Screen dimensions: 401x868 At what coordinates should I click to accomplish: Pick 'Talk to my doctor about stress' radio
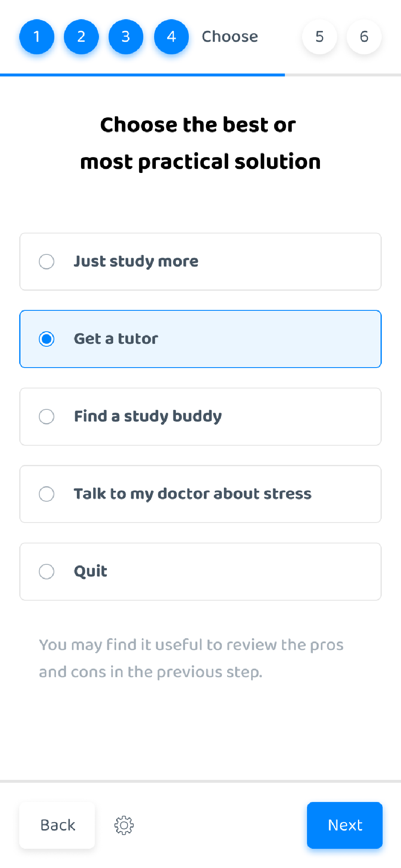(46, 494)
